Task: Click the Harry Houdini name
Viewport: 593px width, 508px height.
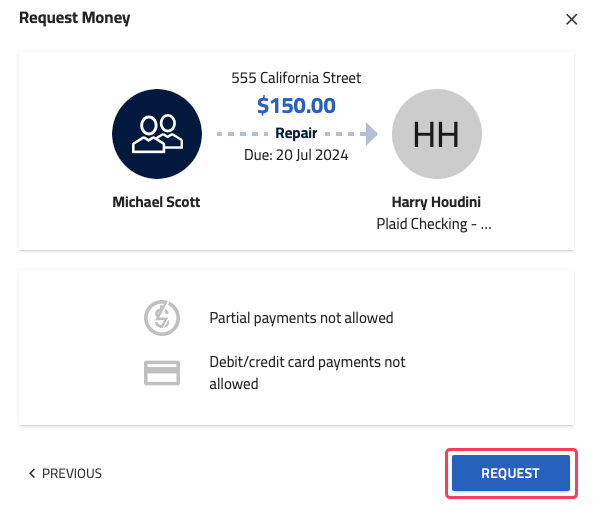Action: point(436,202)
